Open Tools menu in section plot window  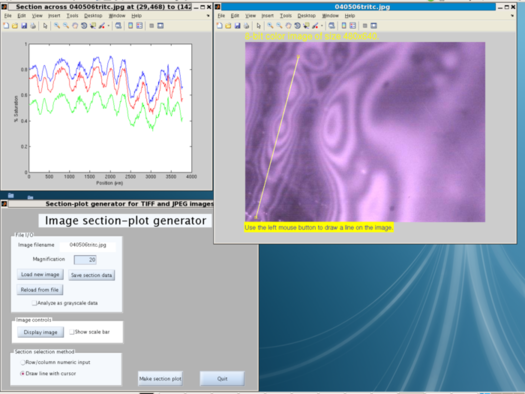[72, 16]
